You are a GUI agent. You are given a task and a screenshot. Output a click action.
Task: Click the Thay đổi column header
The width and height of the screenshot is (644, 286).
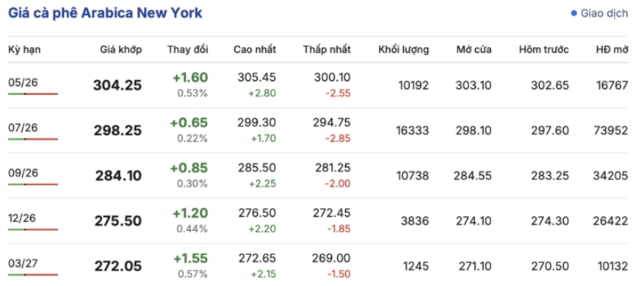coord(188,50)
